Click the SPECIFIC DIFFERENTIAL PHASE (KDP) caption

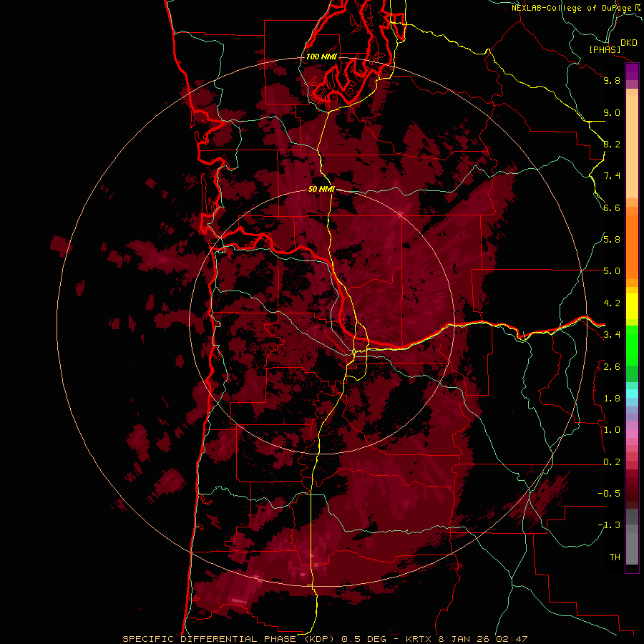pos(230,639)
